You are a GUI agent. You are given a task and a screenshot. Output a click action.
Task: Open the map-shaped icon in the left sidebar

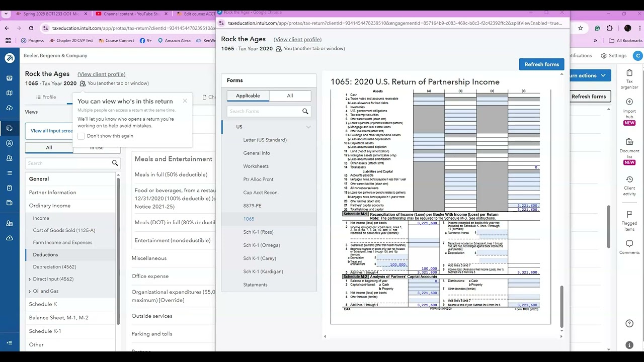click(10, 93)
